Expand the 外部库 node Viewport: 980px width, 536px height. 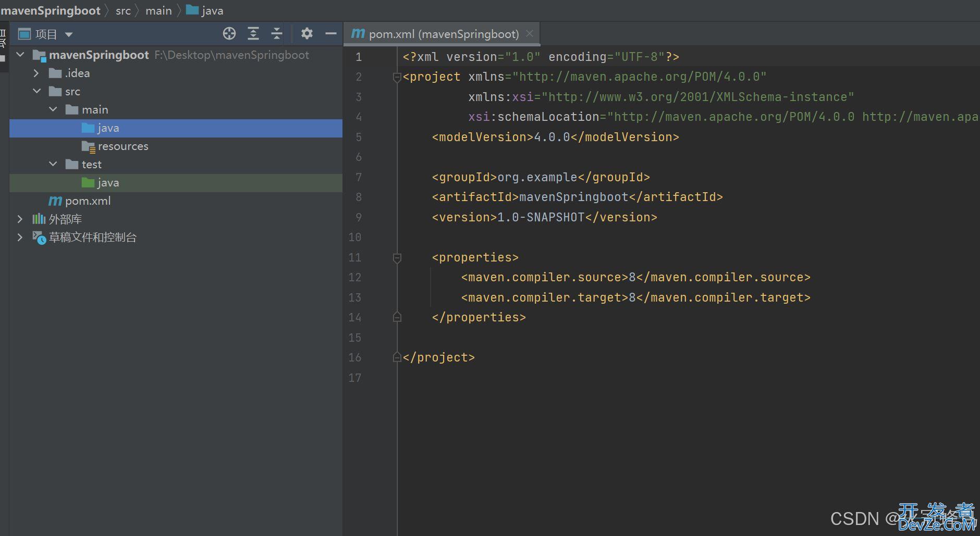click(20, 219)
